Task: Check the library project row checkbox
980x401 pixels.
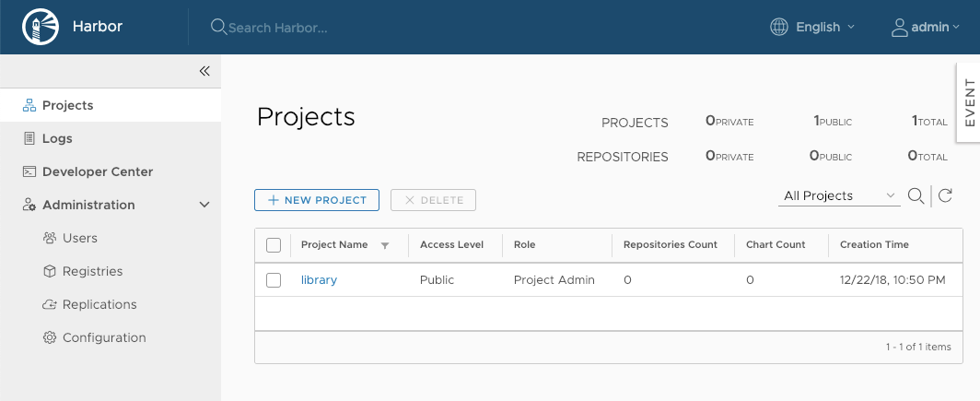Action: 274,280
